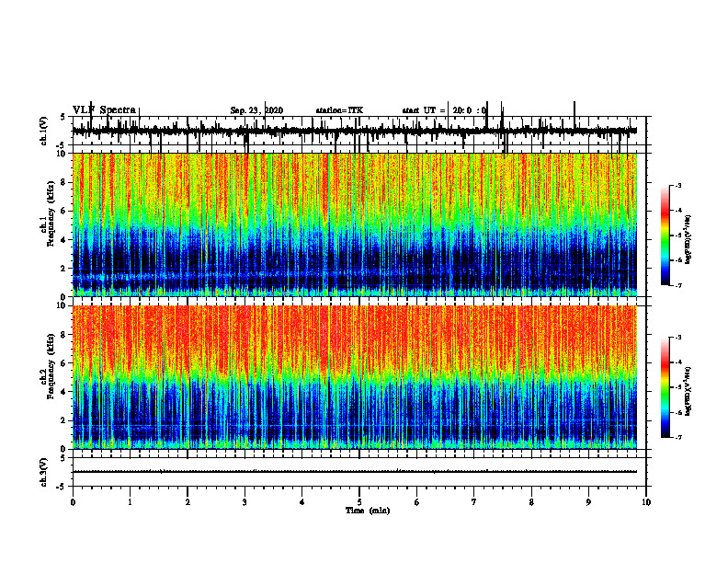The height and width of the screenshot is (563, 728).
Task: Click the "station=ITK" header text
Action: point(339,110)
